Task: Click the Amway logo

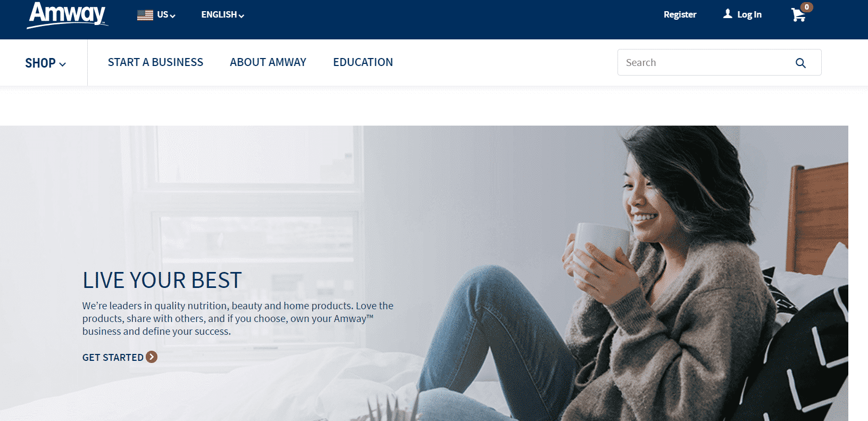Action: pos(68,15)
